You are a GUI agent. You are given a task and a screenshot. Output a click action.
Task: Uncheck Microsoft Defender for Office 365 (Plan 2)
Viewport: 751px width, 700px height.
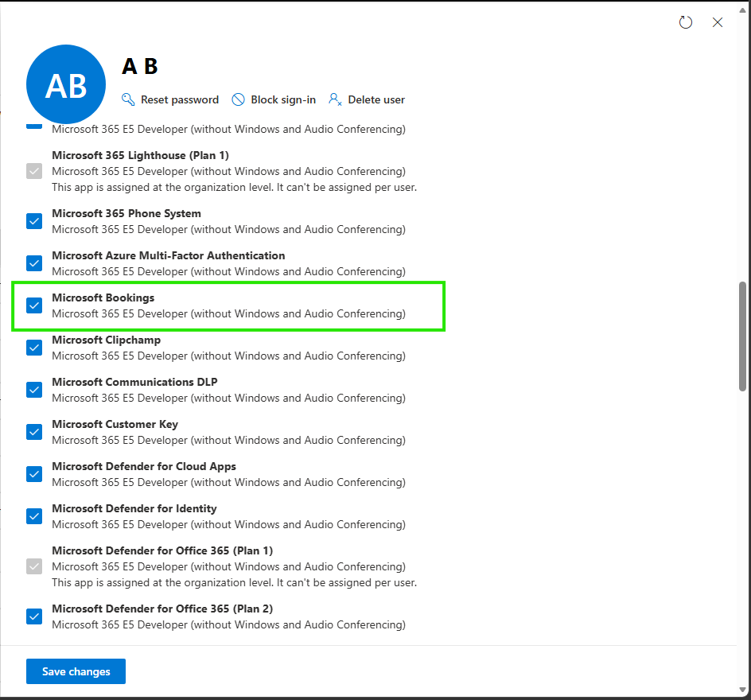[x=34, y=616]
